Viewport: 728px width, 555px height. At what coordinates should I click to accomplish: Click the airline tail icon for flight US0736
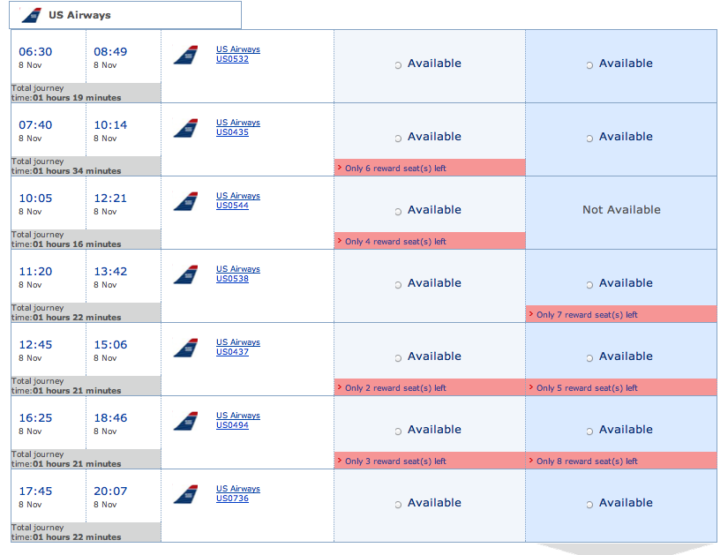click(x=186, y=494)
